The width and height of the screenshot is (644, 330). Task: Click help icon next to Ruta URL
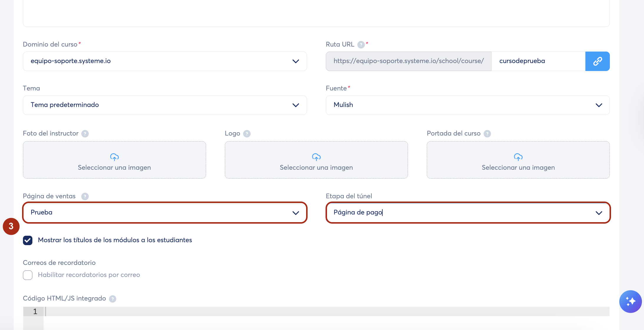(x=361, y=45)
